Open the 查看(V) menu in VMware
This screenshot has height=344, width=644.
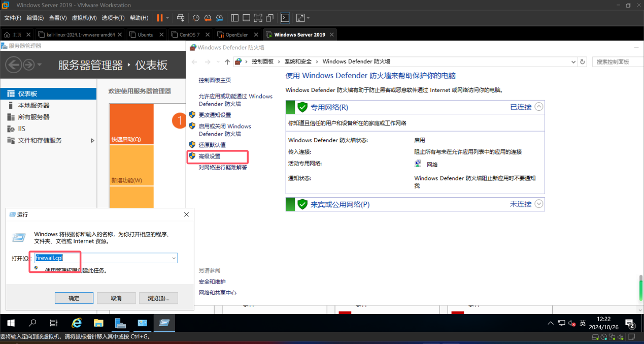point(58,18)
